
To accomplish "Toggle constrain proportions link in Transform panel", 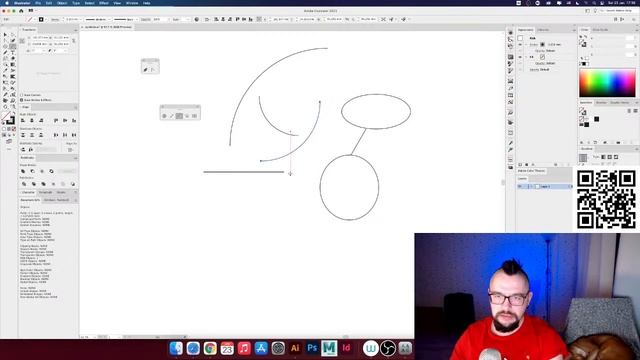I will 74,41.
